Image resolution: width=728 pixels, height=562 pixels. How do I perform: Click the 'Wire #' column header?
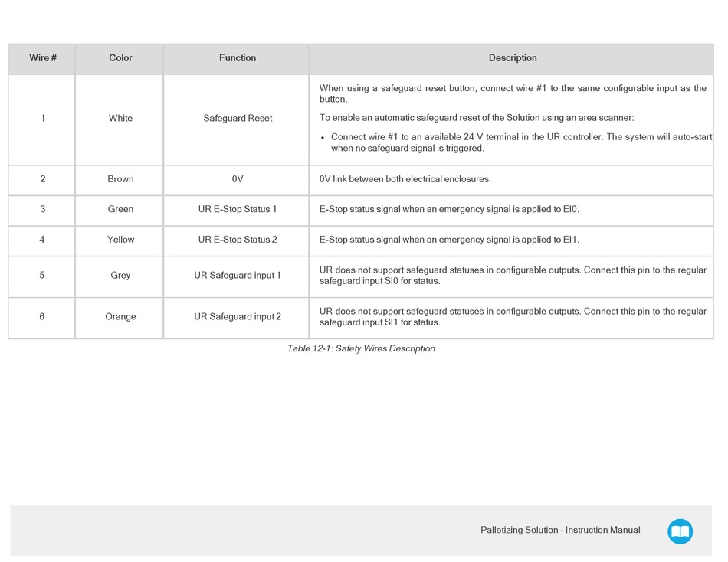tap(43, 58)
